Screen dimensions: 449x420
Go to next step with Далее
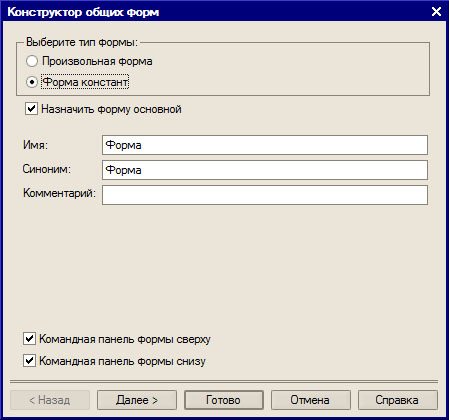[137, 400]
